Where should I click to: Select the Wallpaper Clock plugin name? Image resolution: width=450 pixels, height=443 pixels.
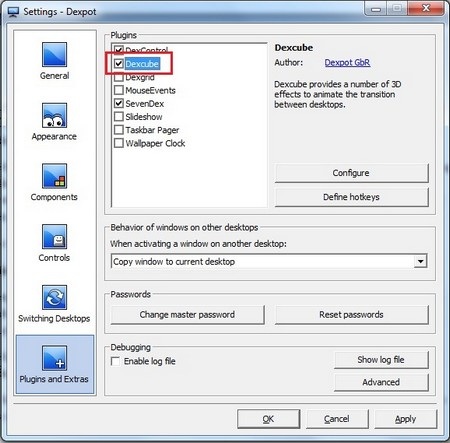[155, 143]
